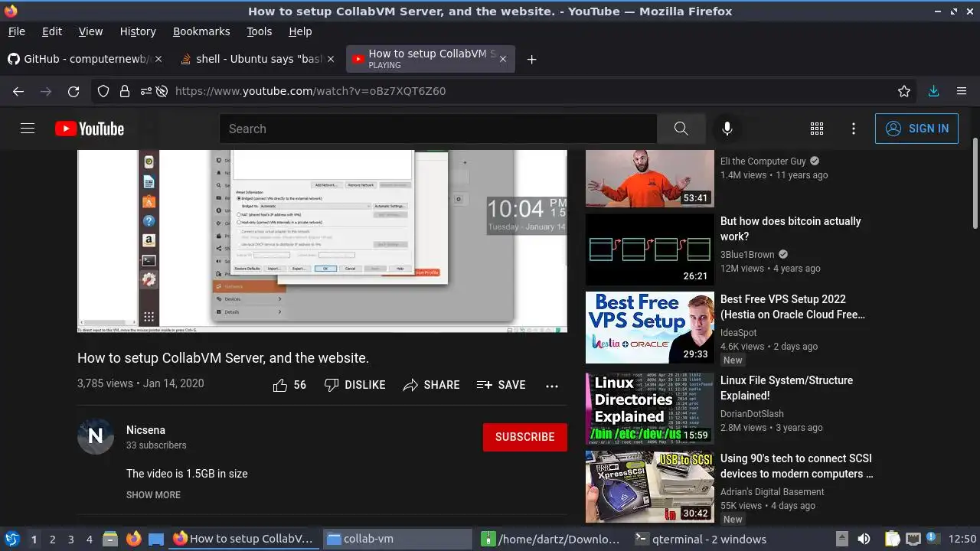Image resolution: width=980 pixels, height=551 pixels.
Task: Click the Nicsena channel name
Action: (145, 430)
